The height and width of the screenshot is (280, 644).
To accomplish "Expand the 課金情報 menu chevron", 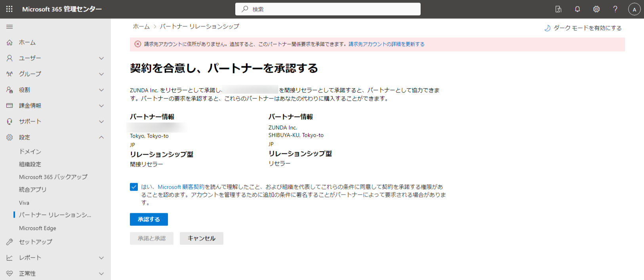I will click(x=101, y=106).
